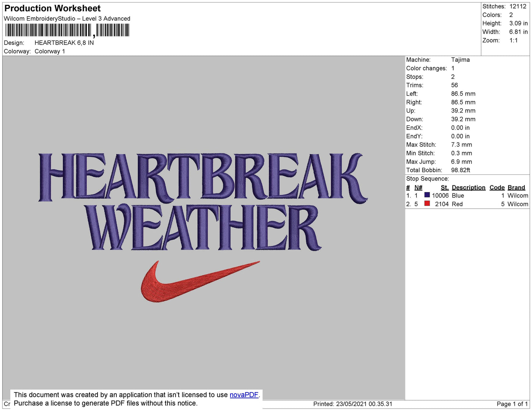Click thread description 'Red'

[457, 204]
